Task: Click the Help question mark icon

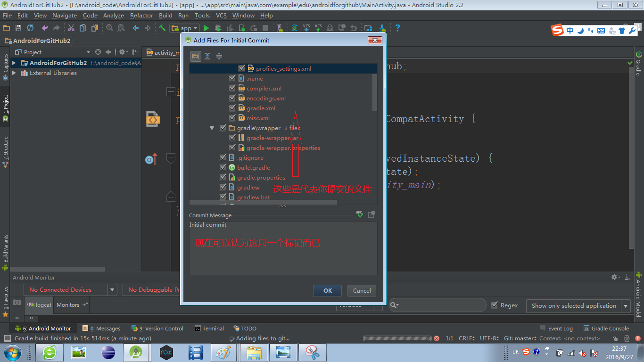Action: click(x=397, y=28)
